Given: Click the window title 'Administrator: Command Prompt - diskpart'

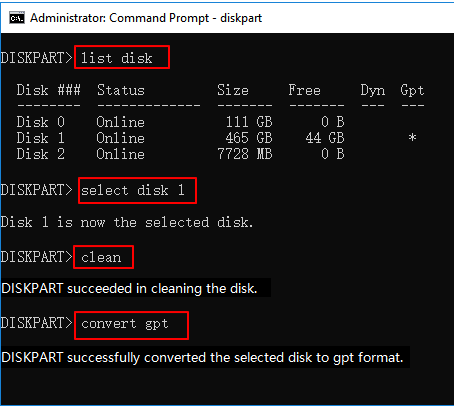Looking at the screenshot, I should pos(146,18).
